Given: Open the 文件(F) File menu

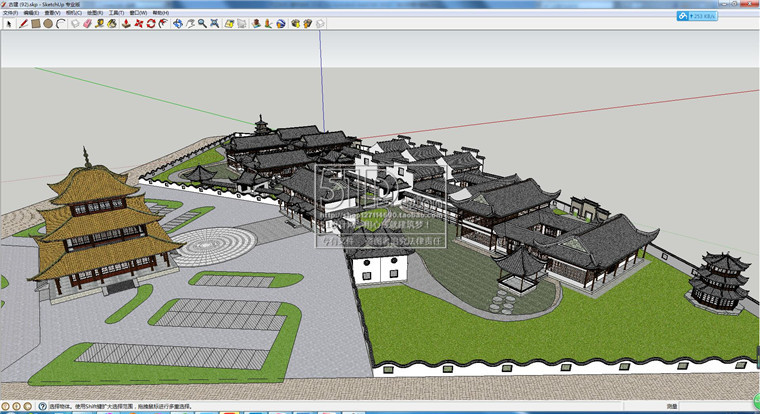Looking at the screenshot, I should point(10,13).
